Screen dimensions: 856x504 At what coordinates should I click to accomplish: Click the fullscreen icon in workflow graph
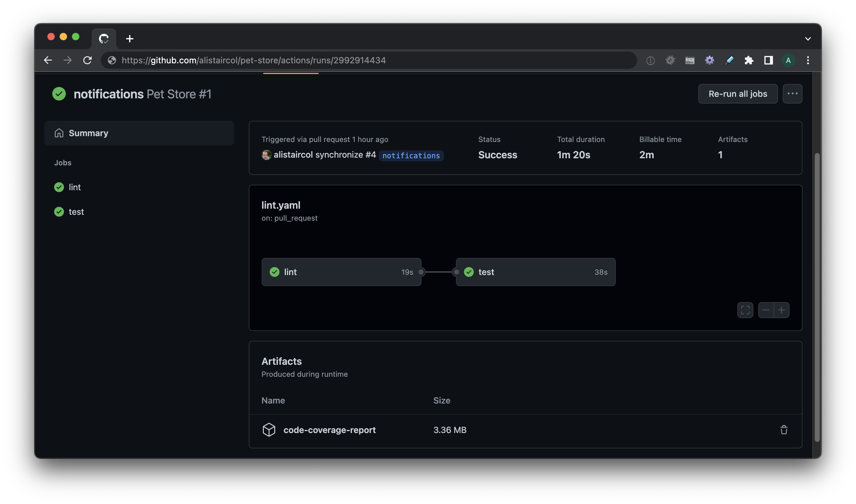pyautogui.click(x=745, y=310)
